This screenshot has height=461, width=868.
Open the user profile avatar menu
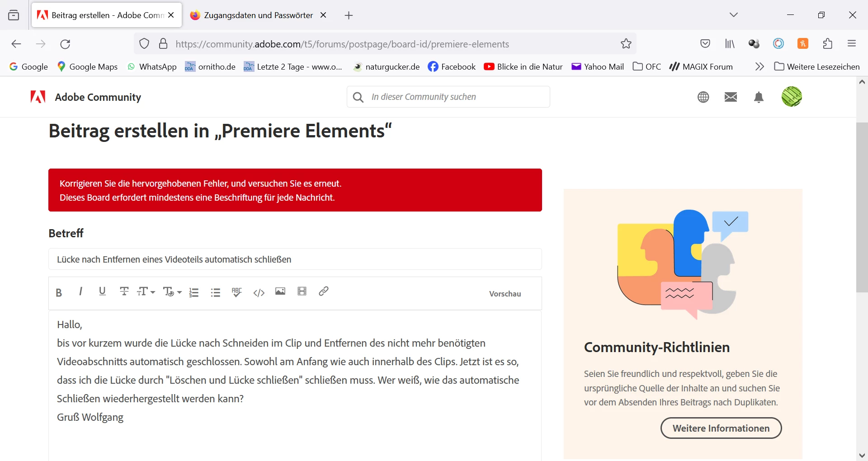(x=792, y=97)
